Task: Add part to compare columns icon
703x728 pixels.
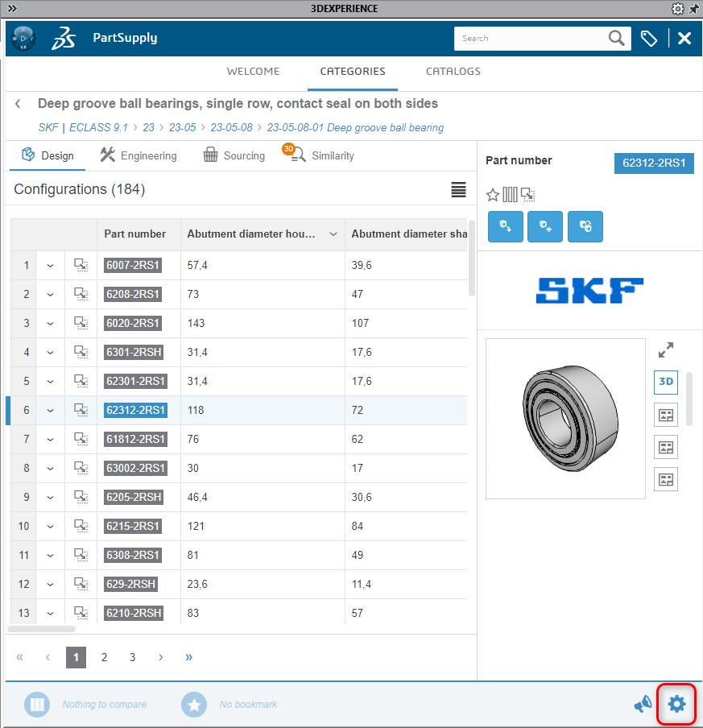Action: coord(510,195)
